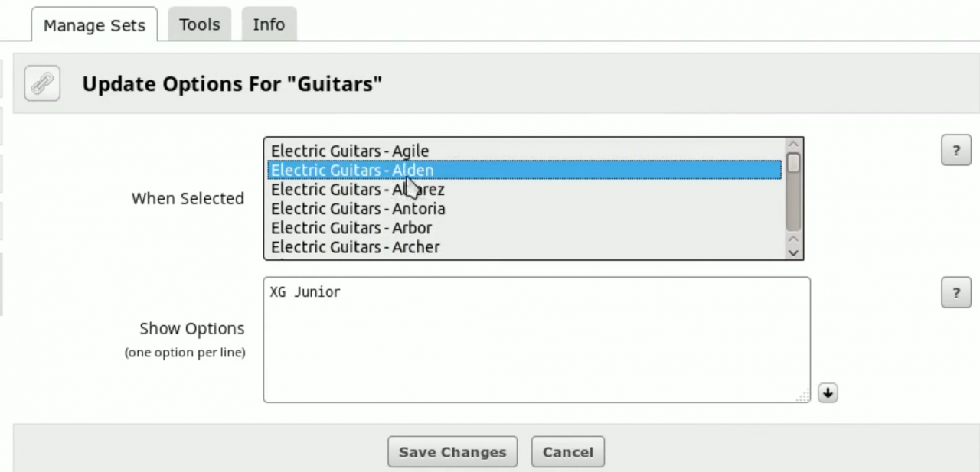Screen dimensions: 980x472
Task: Open help for the When Selected field
Action: click(x=955, y=151)
